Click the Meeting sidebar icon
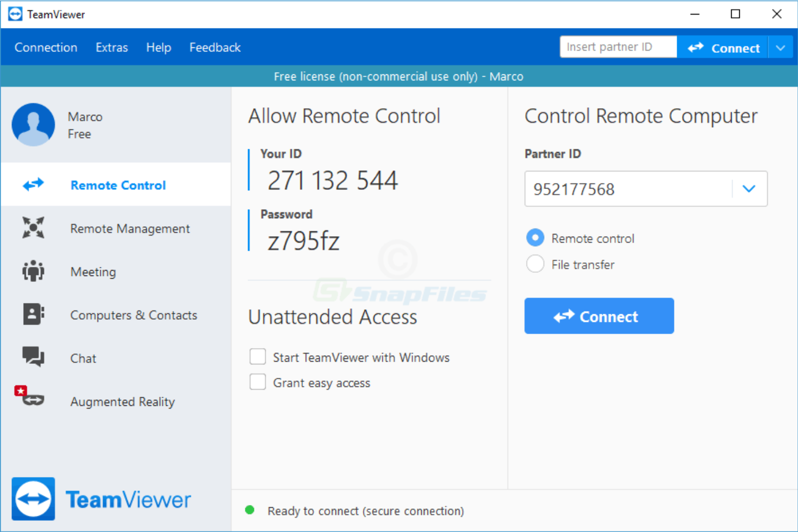This screenshot has height=532, width=798. click(33, 271)
